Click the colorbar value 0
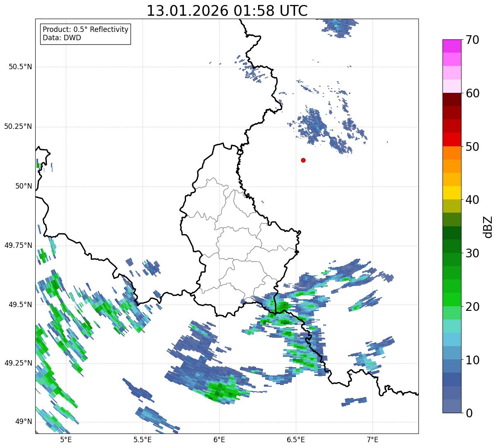 [469, 413]
